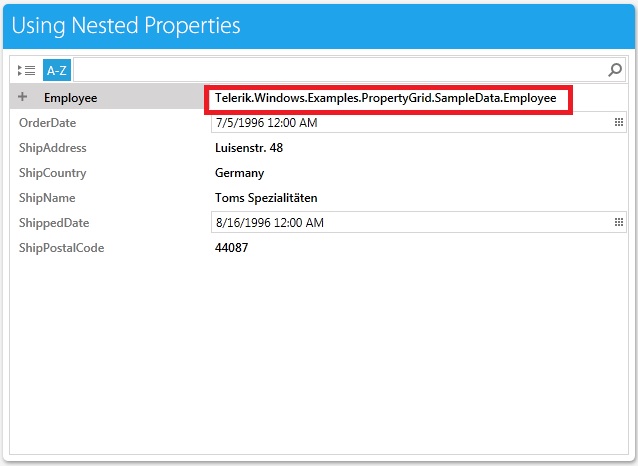This screenshot has height=466, width=638.
Task: Edit the Toms Spezialitäten name value
Action: pyautogui.click(x=266, y=198)
